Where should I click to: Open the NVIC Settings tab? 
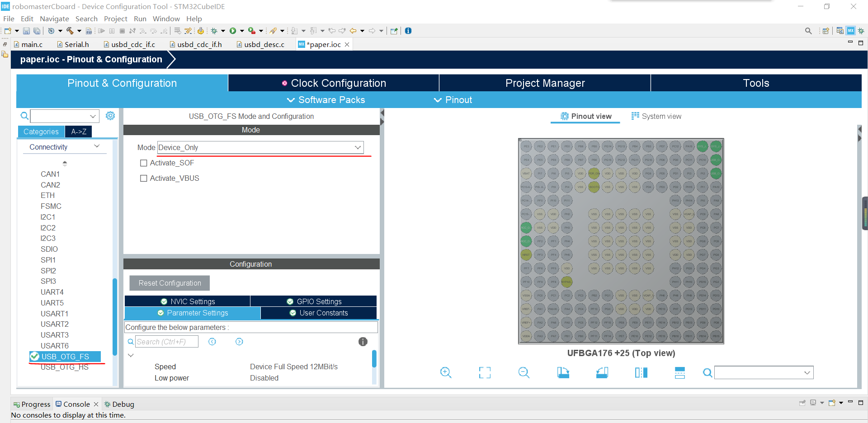(x=188, y=301)
